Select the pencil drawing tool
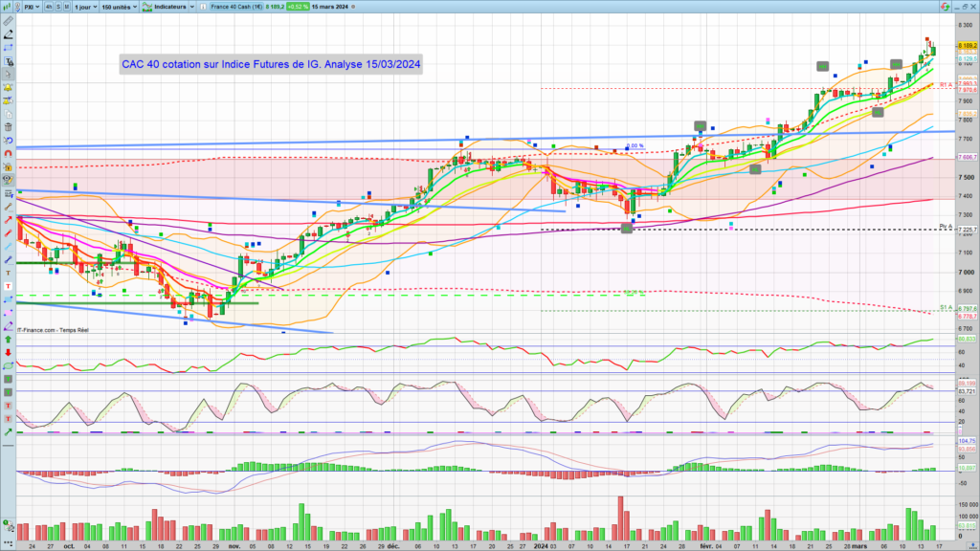980x551 pixels. [x=8, y=34]
